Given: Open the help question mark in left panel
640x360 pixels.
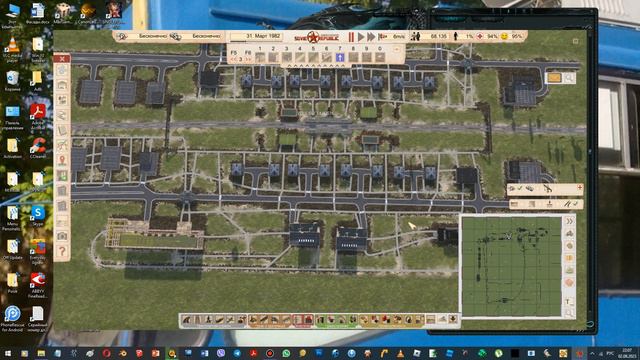Looking at the screenshot, I should [x=62, y=251].
